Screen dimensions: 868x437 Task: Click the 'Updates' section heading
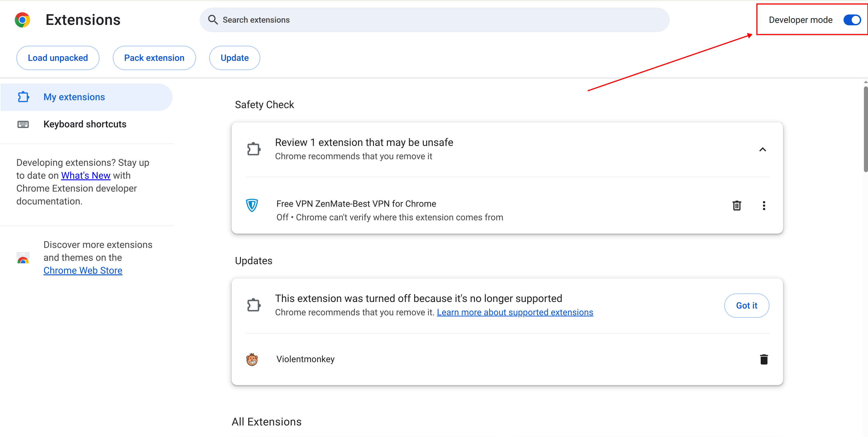(253, 261)
